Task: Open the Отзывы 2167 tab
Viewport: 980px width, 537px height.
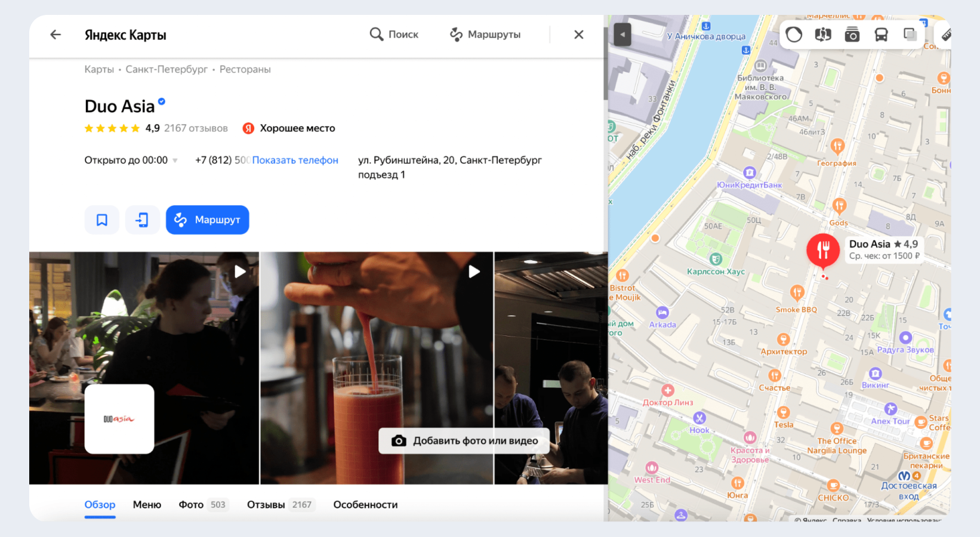Action: tap(280, 505)
